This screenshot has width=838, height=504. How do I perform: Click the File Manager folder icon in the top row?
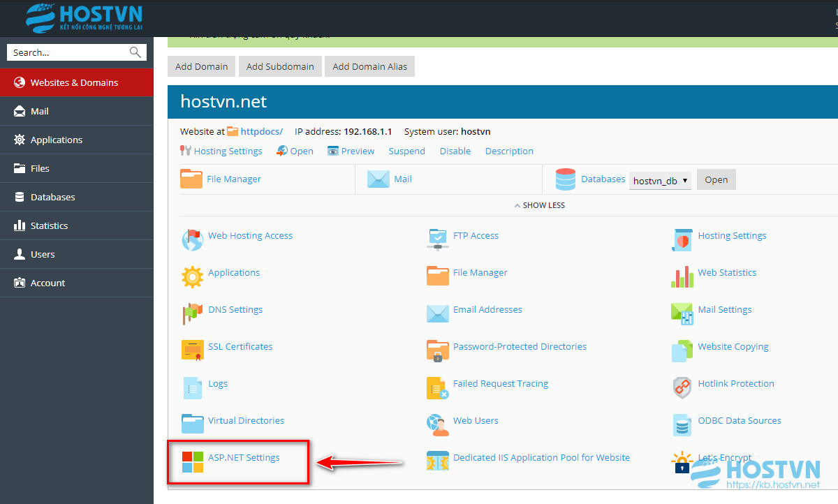pyautogui.click(x=191, y=179)
